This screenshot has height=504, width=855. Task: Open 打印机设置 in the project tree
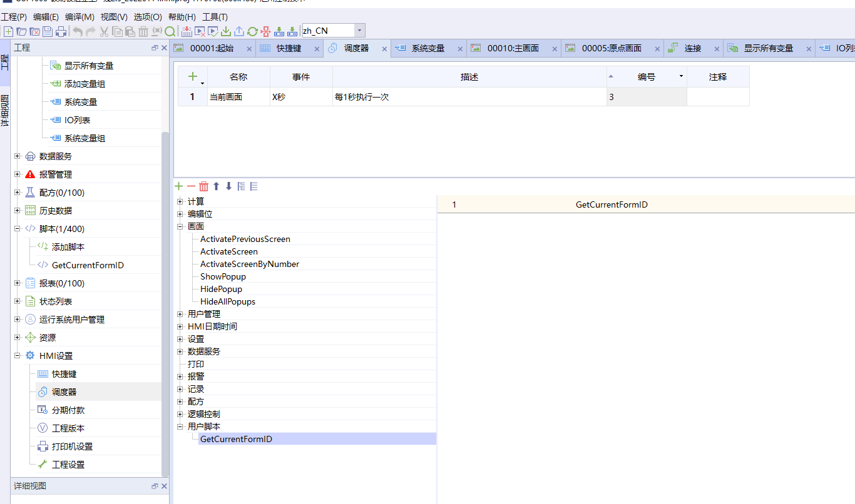click(72, 446)
